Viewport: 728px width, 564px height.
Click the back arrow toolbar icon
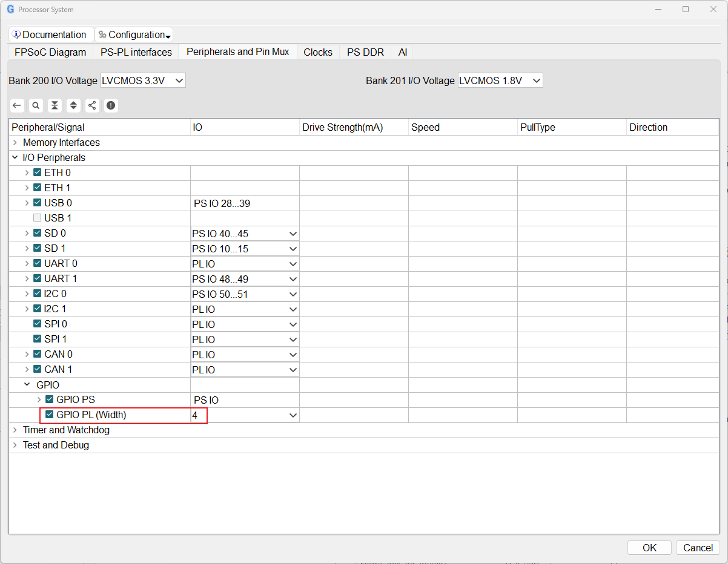(x=17, y=105)
